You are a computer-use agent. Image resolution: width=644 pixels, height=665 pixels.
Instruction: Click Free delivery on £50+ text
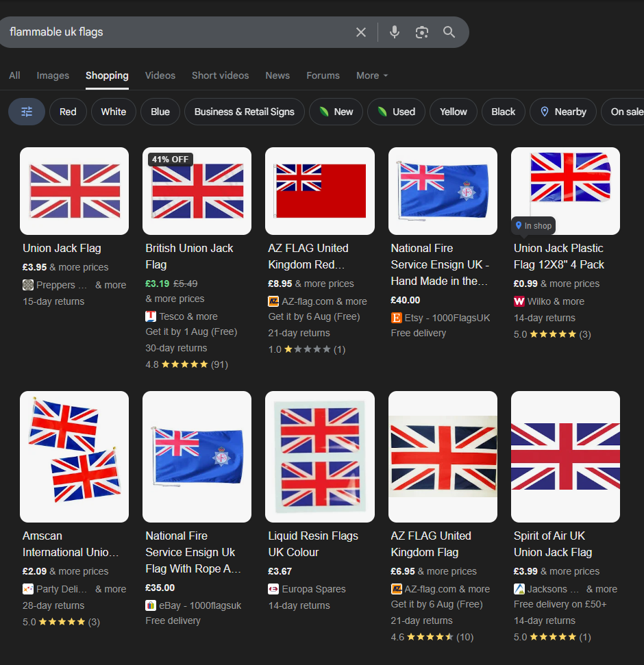pos(560,604)
